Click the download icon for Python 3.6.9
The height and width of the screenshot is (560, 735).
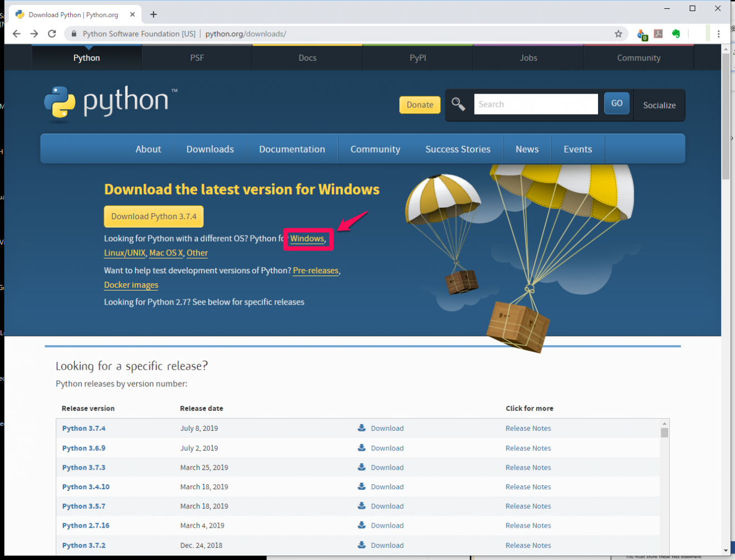(361, 448)
